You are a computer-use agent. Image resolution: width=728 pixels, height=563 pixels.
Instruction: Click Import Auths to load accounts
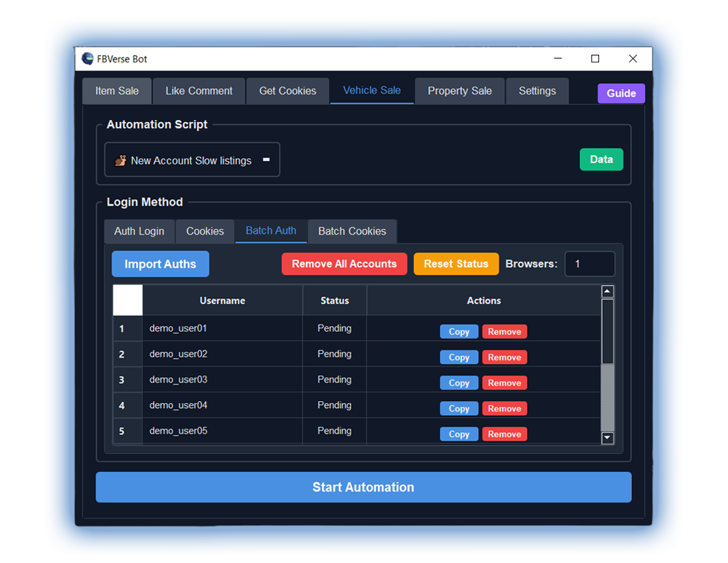coord(160,263)
